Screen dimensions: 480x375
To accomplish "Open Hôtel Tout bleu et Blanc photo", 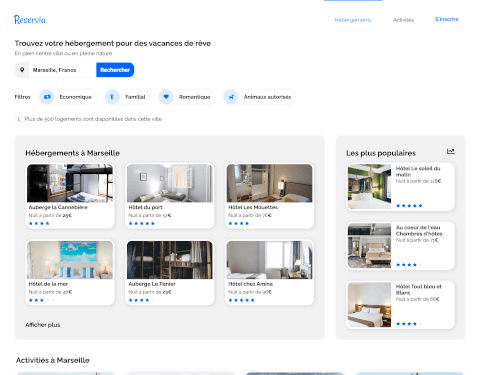I will (x=369, y=305).
